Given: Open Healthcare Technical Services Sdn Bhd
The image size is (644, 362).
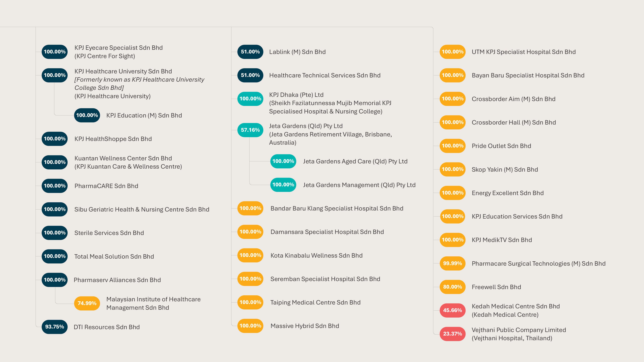Looking at the screenshot, I should point(325,75).
